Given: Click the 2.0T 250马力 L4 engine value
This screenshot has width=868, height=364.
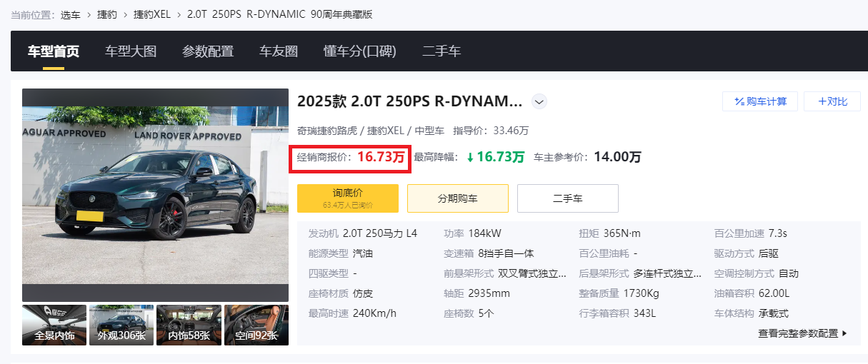Looking at the screenshot, I should tap(380, 233).
